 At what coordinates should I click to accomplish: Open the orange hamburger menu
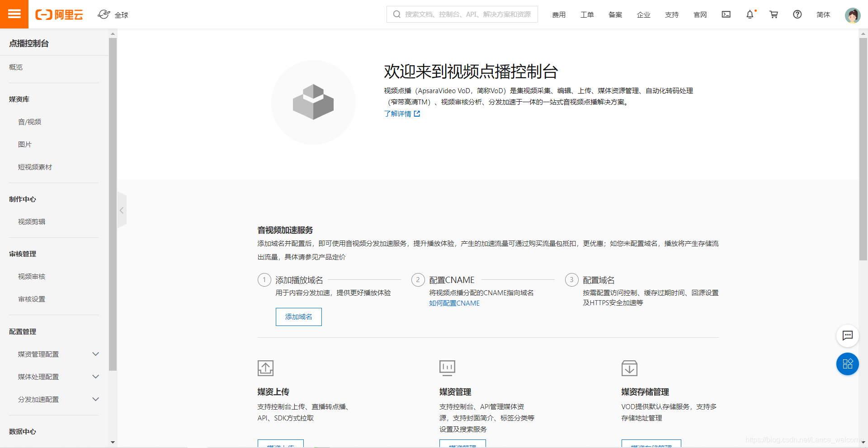14,14
